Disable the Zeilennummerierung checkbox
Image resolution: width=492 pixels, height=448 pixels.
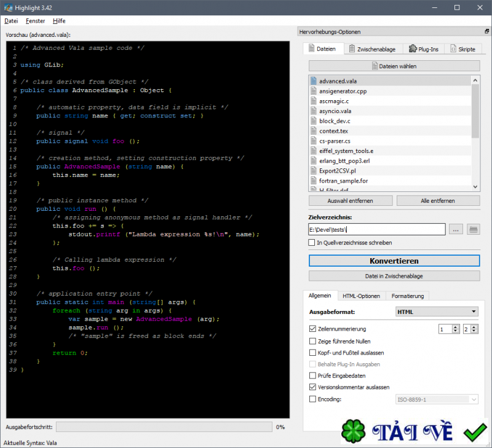click(313, 329)
